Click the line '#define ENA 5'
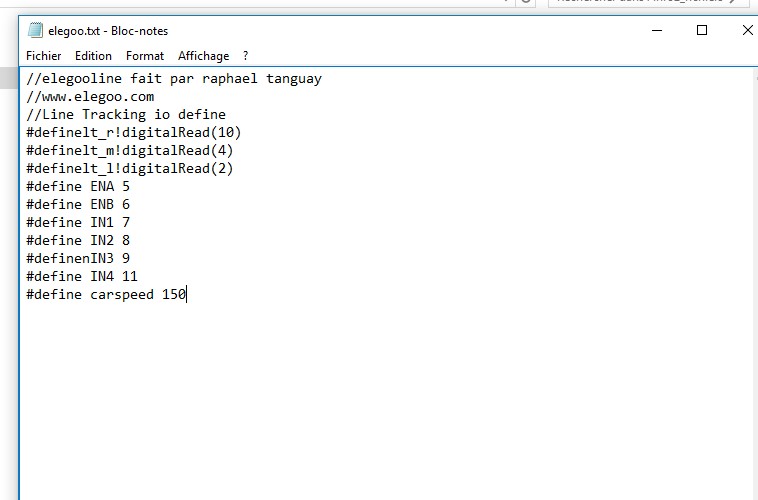The height and width of the screenshot is (500, 758). click(78, 186)
